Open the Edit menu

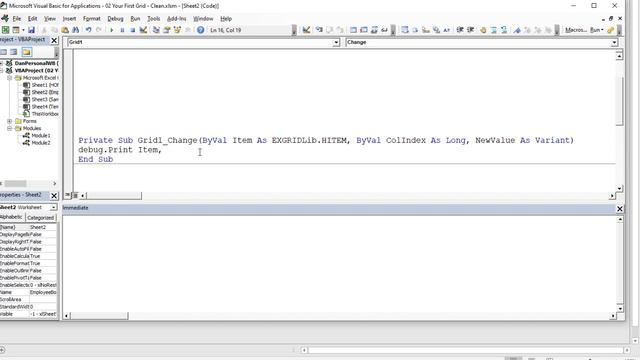click(x=32, y=18)
